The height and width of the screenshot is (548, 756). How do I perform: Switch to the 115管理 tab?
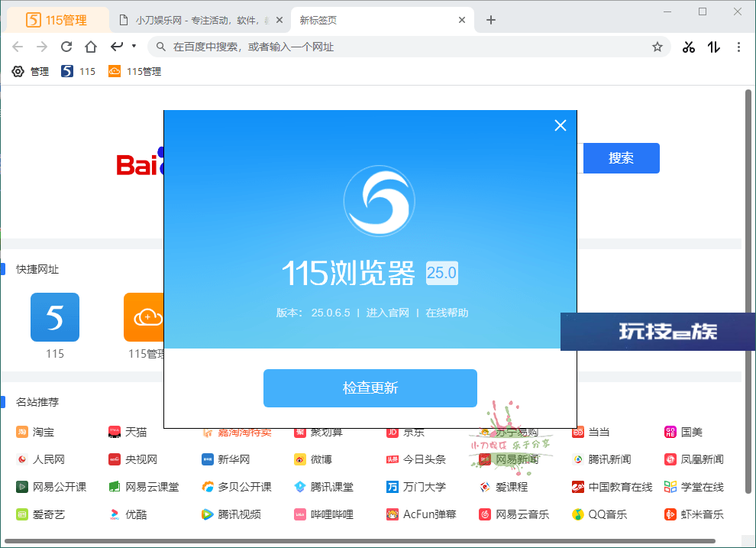point(57,21)
